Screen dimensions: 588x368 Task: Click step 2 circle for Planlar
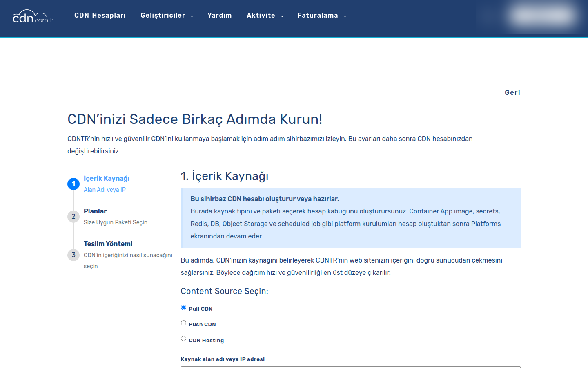click(73, 217)
